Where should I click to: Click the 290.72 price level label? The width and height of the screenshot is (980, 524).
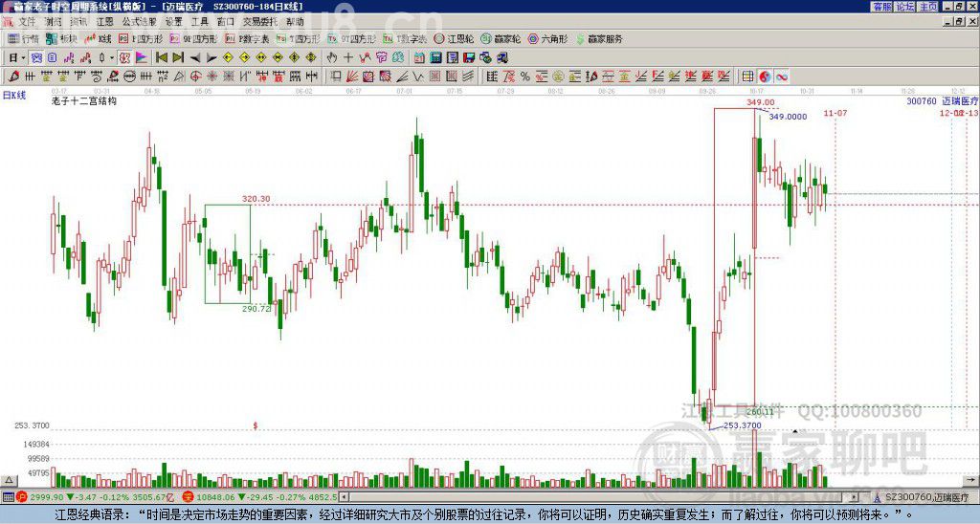[x=256, y=308]
